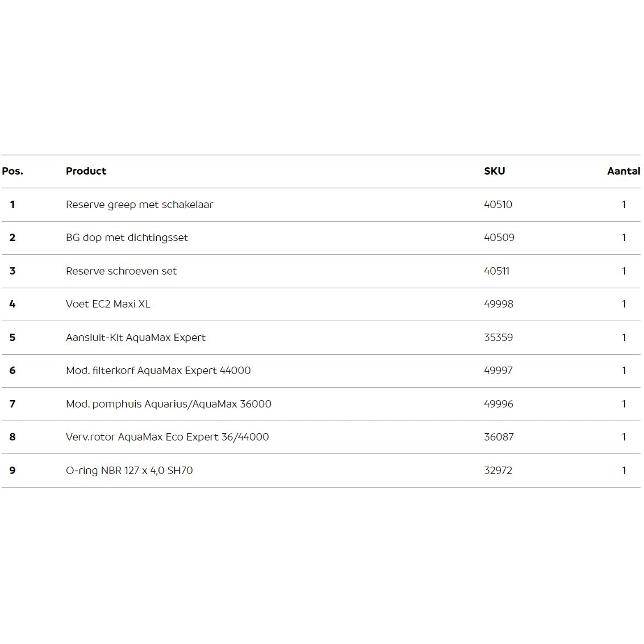Open Reserve schroeven set entry

121,271
